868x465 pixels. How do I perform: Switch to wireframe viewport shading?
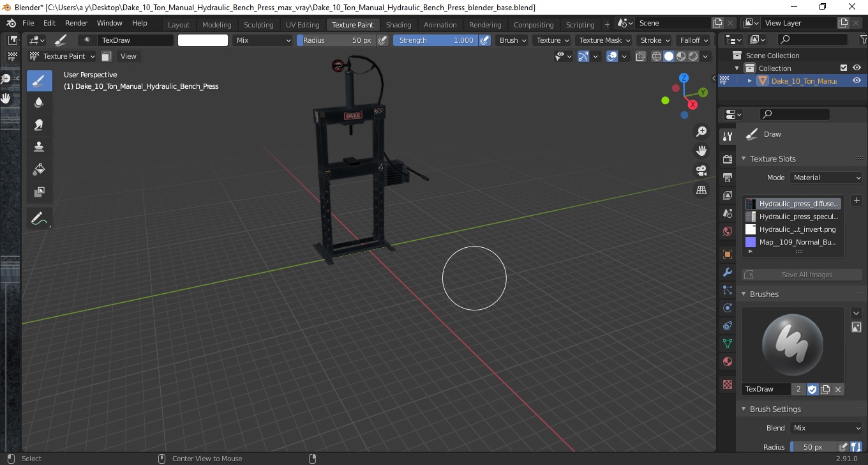(x=657, y=56)
